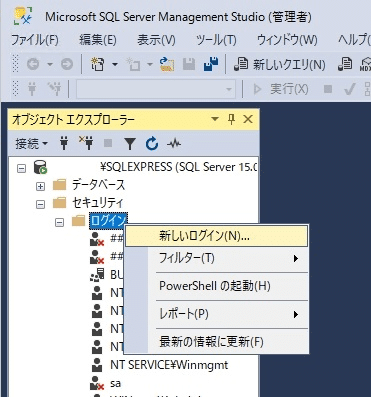Open the new project dropdown arrow
This screenshot has width=371, height=397.
(x=115, y=64)
